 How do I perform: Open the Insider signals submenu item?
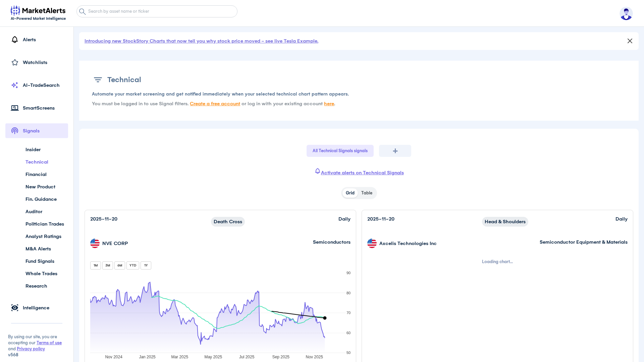(x=33, y=149)
